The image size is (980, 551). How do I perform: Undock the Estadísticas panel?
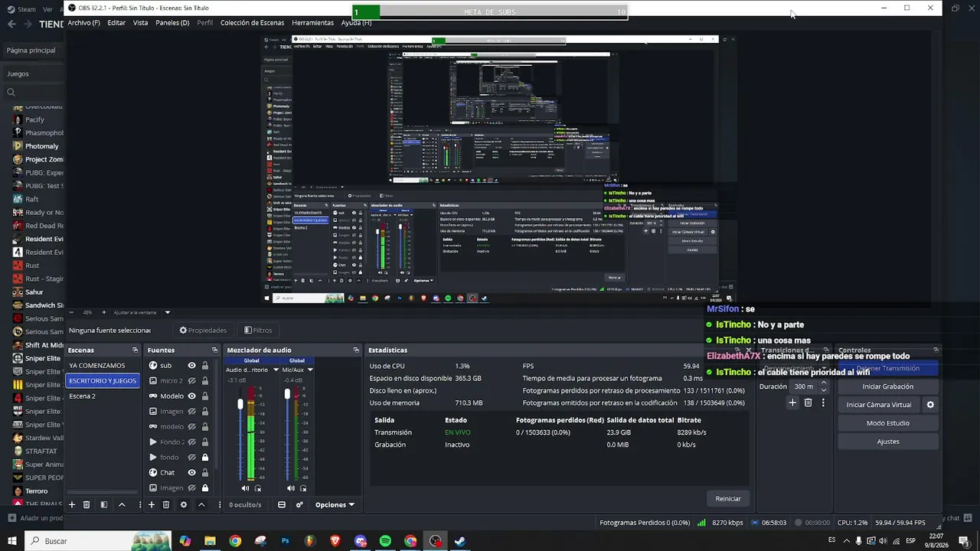738,350
